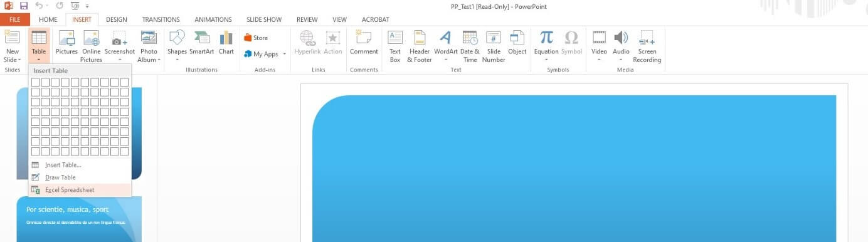Open the Store add-ins button
868x242 pixels.
(x=256, y=38)
